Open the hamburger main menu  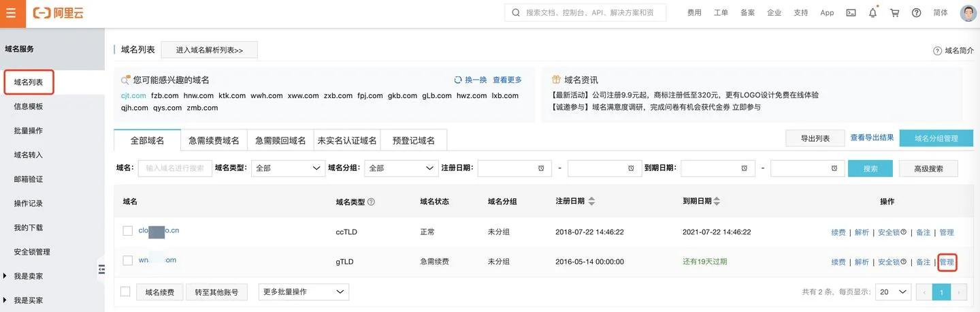(x=10, y=13)
